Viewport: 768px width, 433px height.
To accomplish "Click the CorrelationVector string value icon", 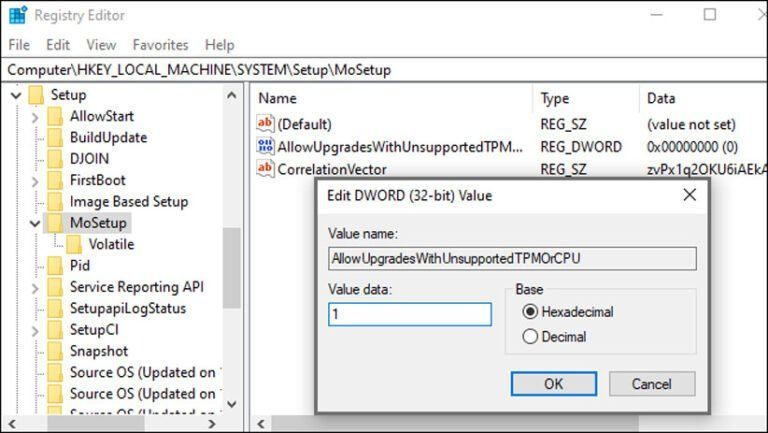I will [265, 169].
